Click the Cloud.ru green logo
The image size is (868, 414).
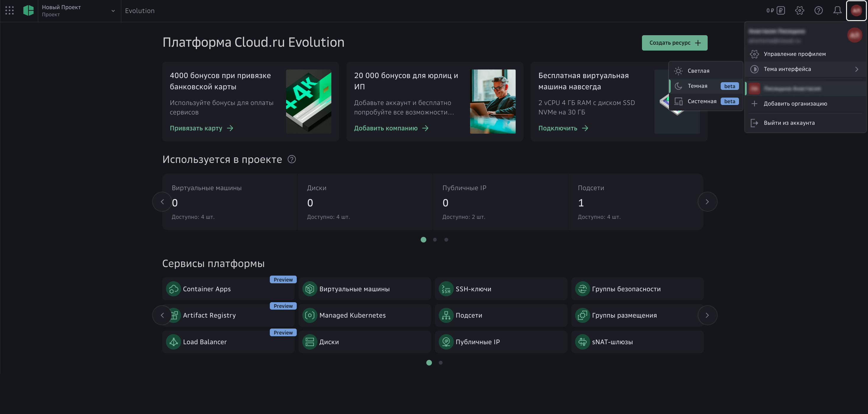[28, 10]
